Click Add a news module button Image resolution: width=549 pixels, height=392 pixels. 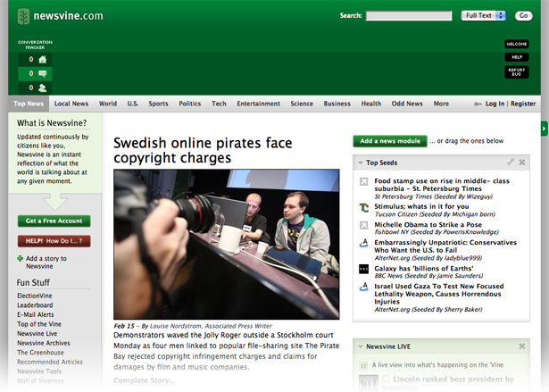click(390, 141)
